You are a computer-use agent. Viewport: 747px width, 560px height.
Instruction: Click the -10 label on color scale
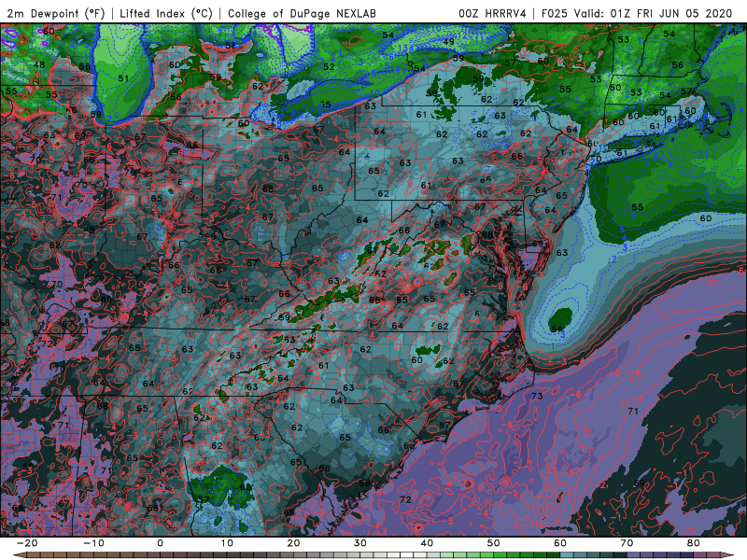pos(93,543)
